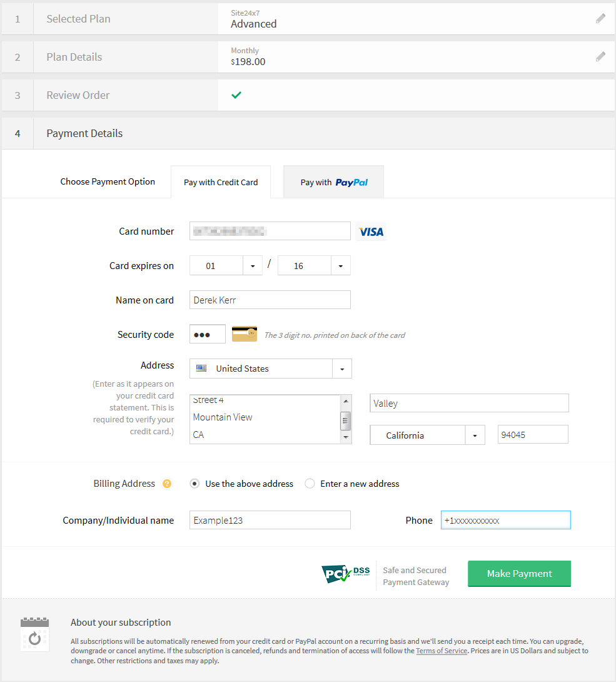Click the PCI DSS compliance badge
Image resolution: width=616 pixels, height=682 pixels.
346,574
